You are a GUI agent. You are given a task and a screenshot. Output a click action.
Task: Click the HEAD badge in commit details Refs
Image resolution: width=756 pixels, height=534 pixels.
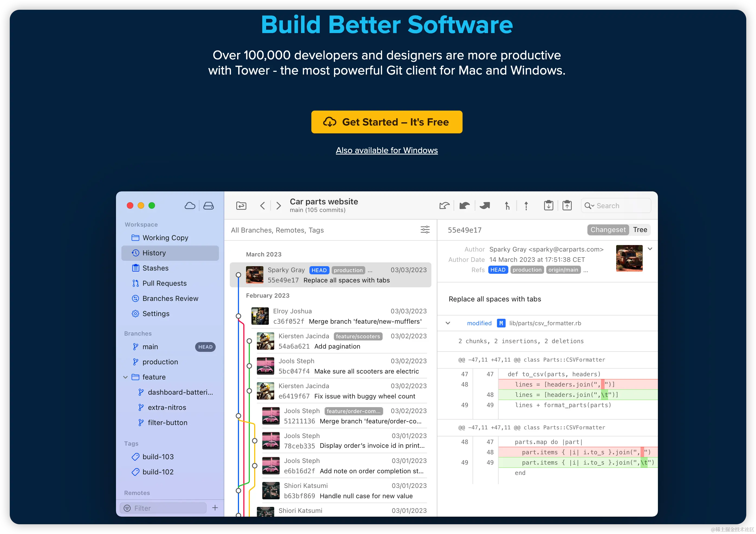coord(498,270)
